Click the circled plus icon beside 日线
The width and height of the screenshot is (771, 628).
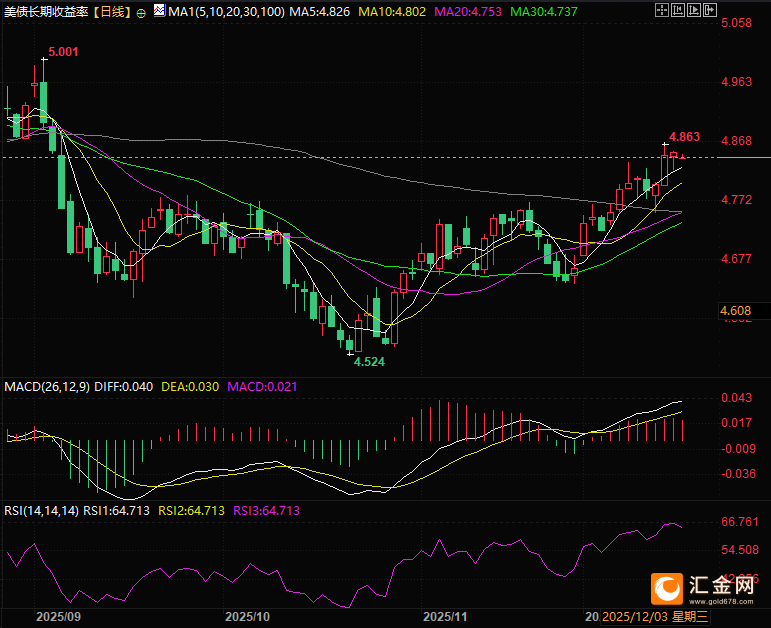[141, 13]
